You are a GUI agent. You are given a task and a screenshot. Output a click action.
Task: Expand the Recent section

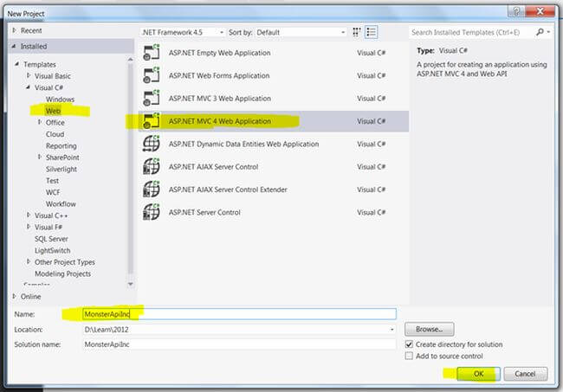click(14, 30)
